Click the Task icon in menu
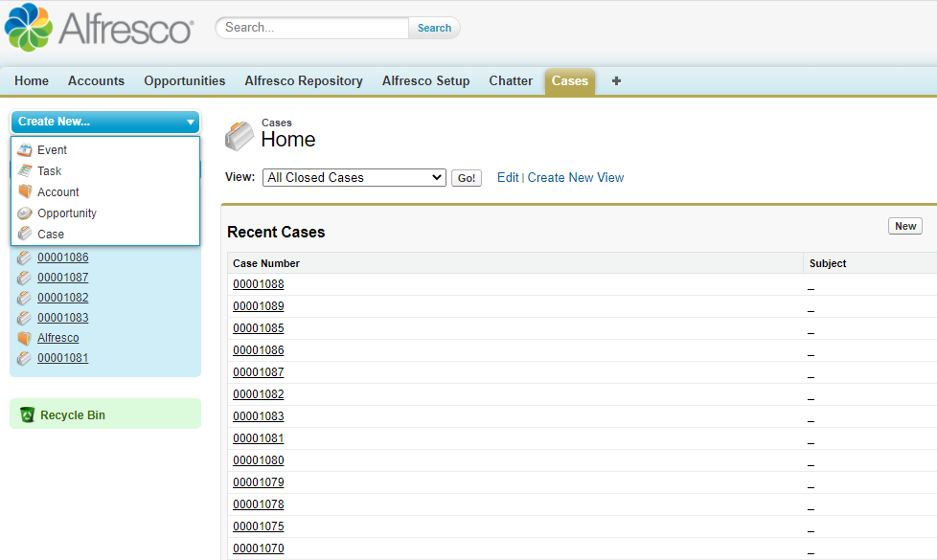 pyautogui.click(x=25, y=171)
